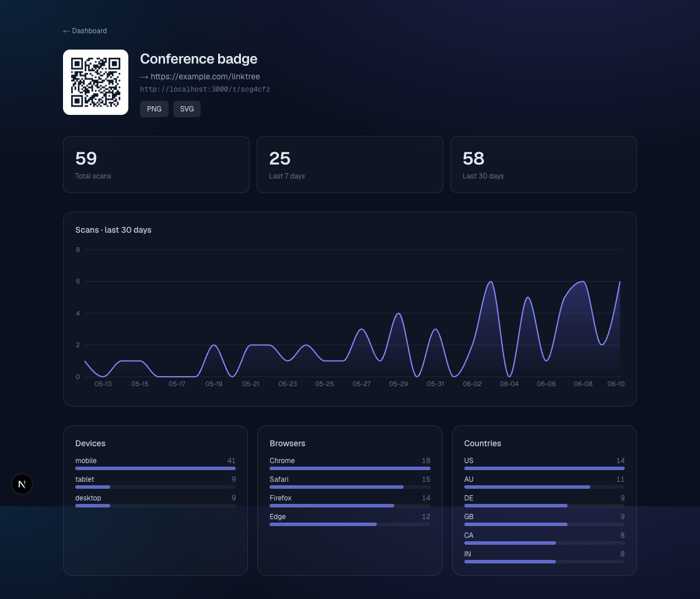Screen dimensions: 700x599
Task: Click the Firefox browser bar
Action: click(x=350, y=506)
